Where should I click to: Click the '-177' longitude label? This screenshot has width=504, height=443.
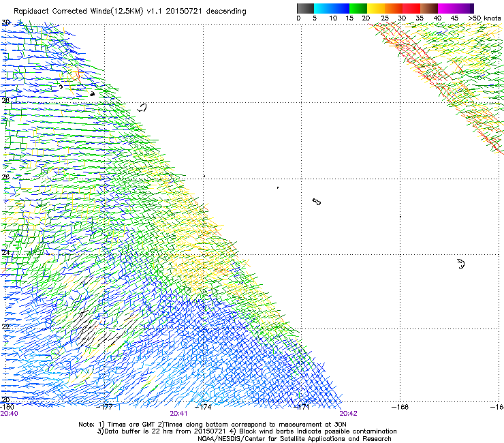tap(104, 407)
